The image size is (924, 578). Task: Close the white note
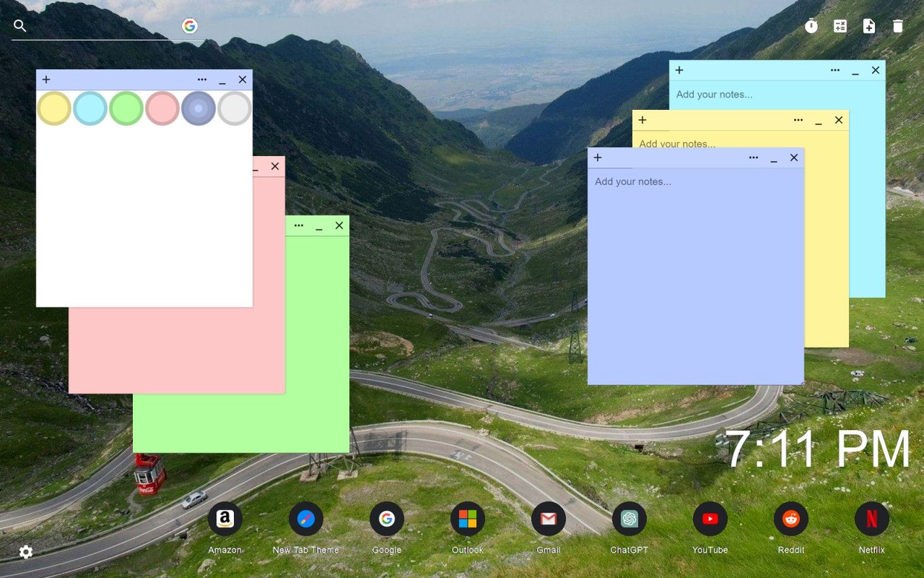tap(243, 79)
